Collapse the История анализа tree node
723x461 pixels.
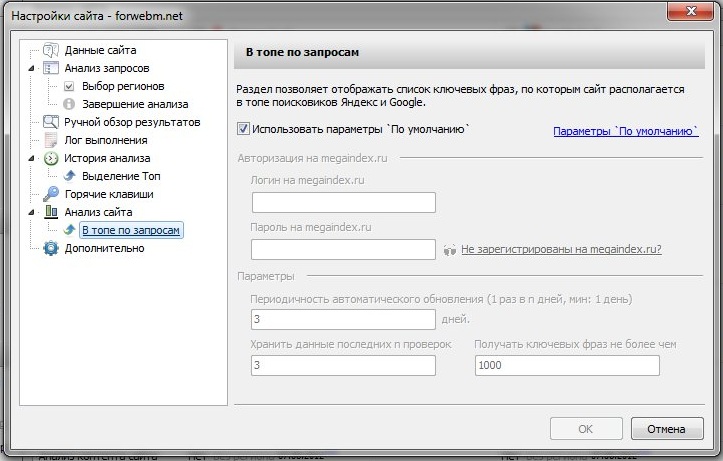[34, 158]
